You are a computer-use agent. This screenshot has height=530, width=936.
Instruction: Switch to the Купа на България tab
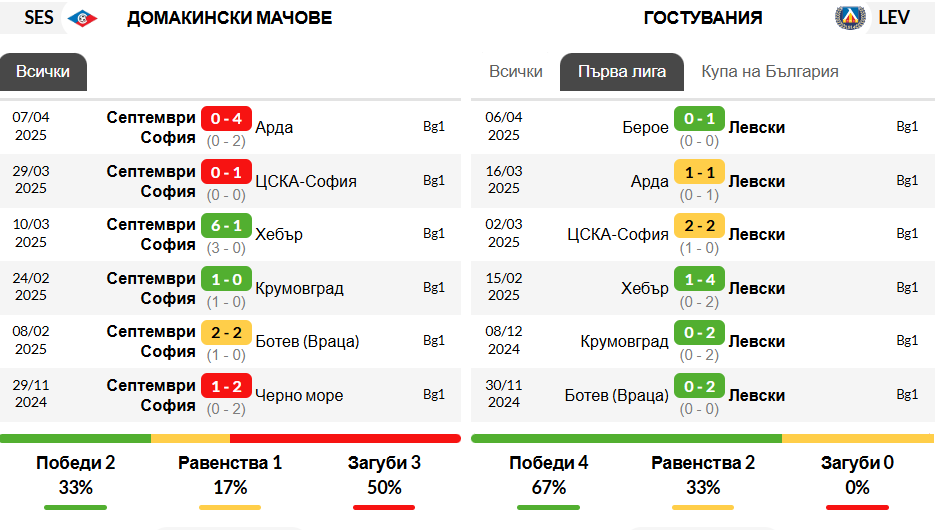[x=769, y=72]
